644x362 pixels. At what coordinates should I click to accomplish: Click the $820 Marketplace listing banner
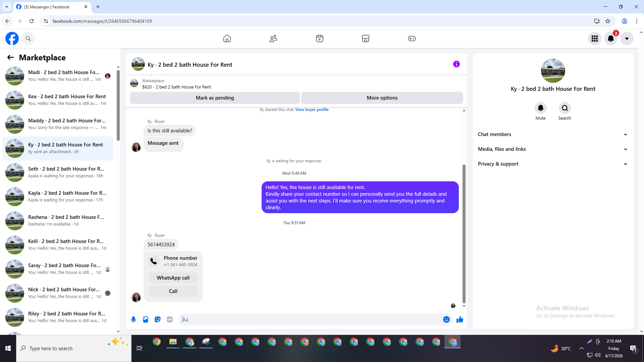(x=297, y=83)
